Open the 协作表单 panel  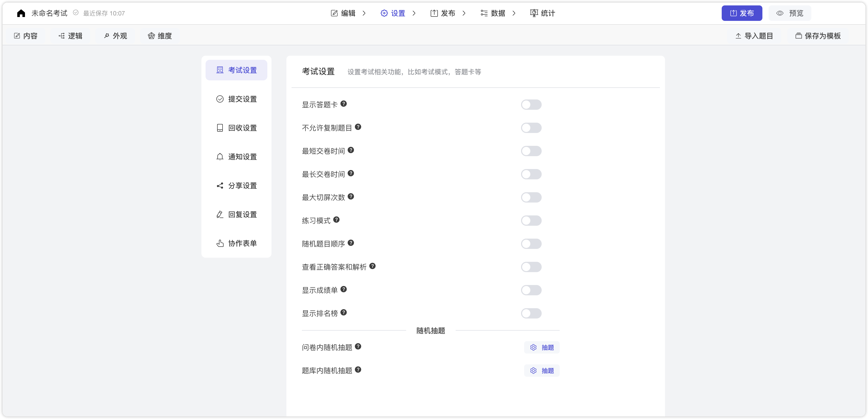click(x=242, y=243)
